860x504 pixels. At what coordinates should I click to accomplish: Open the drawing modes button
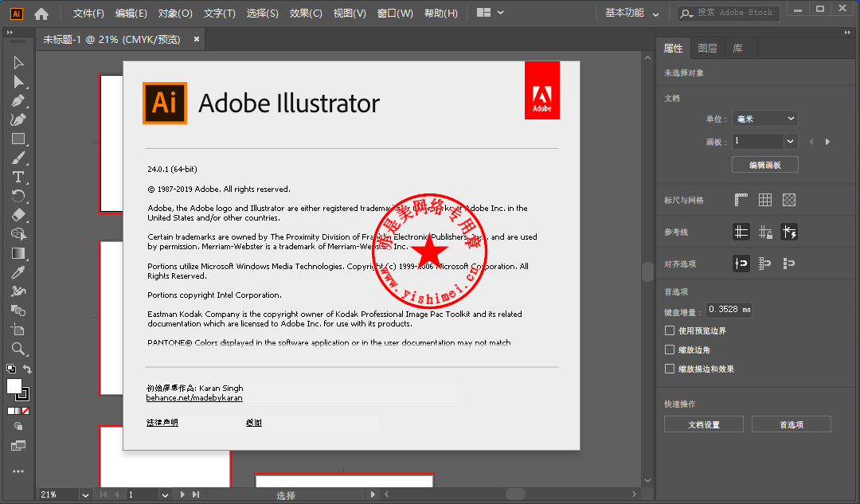pyautogui.click(x=18, y=426)
